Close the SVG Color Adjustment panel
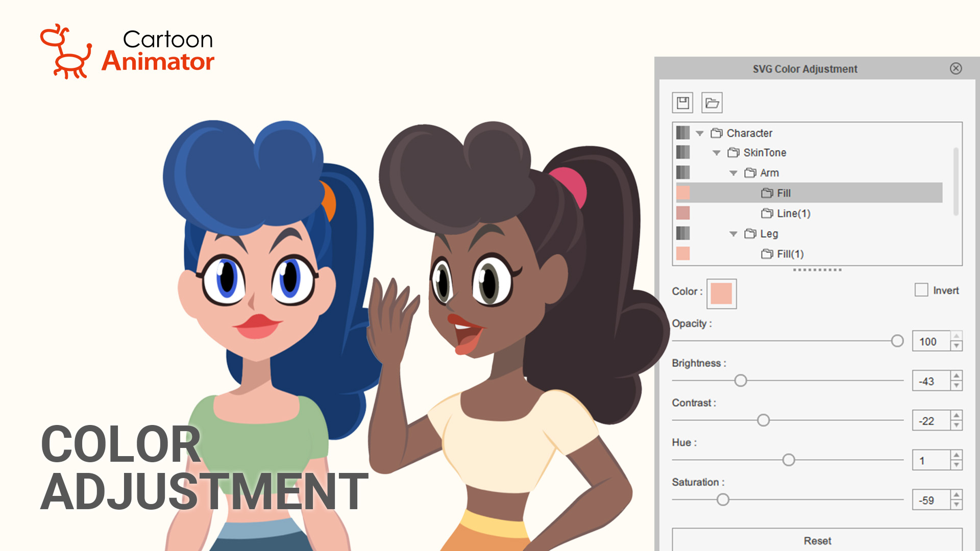 (956, 68)
